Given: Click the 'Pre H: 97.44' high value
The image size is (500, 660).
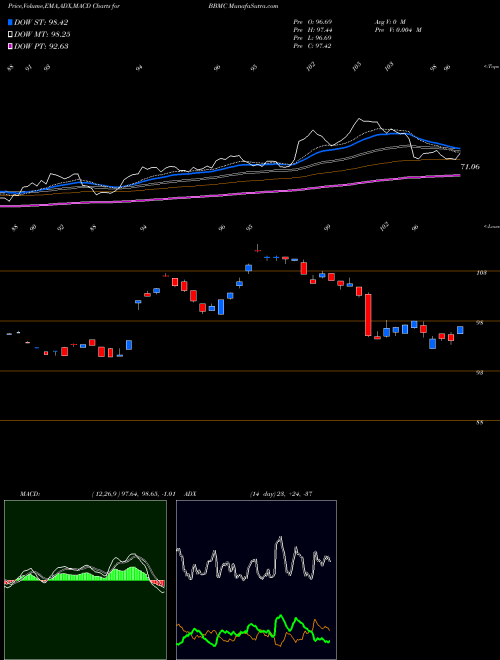Looking at the screenshot, I should click(312, 30).
